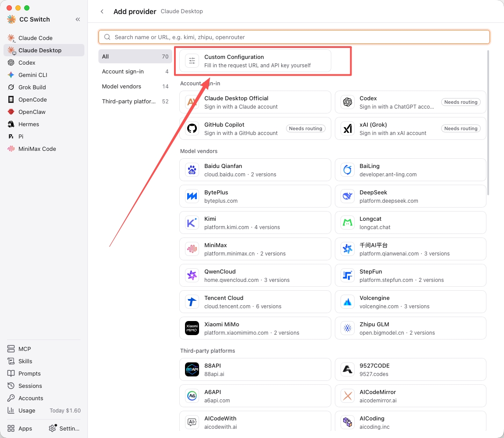
Task: Open OpenClaw in the sidebar
Action: click(44, 112)
